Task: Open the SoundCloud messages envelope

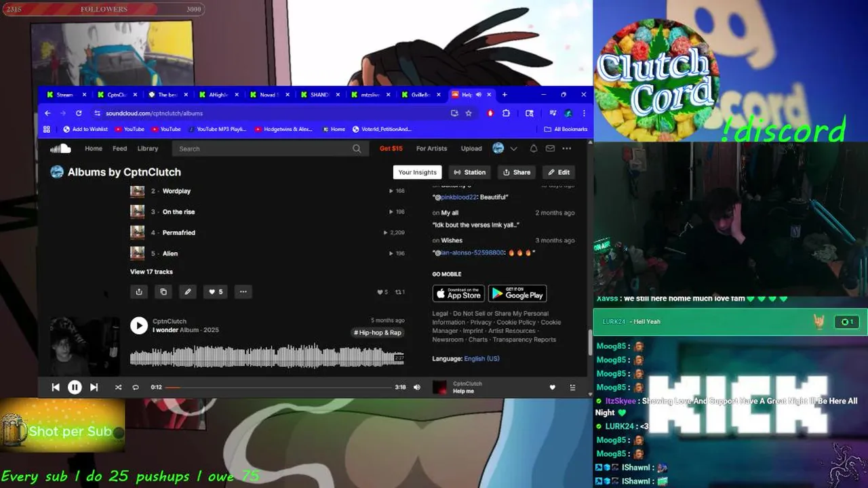Action: (x=550, y=148)
